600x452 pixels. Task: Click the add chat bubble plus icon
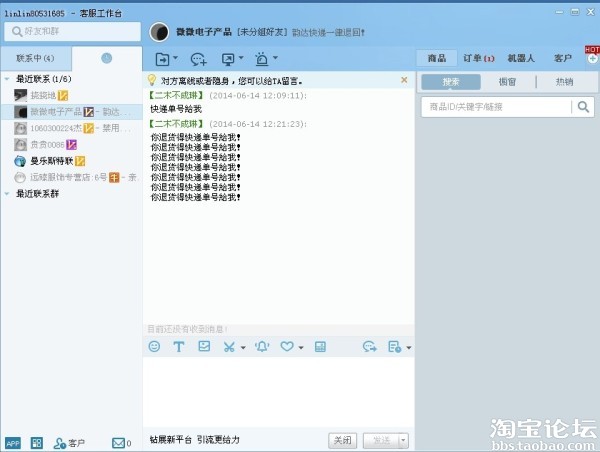pyautogui.click(x=198, y=59)
